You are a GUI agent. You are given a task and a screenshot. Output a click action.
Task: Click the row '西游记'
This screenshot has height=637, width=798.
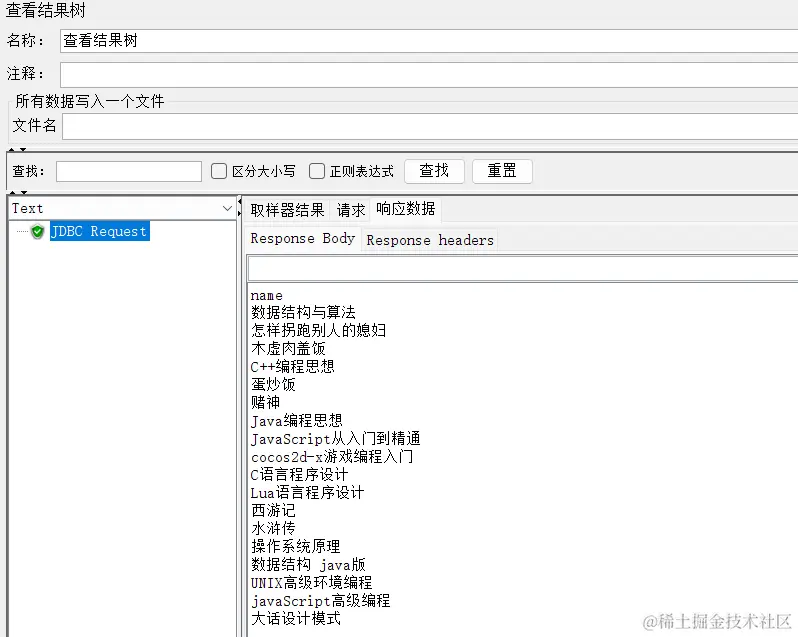click(273, 510)
